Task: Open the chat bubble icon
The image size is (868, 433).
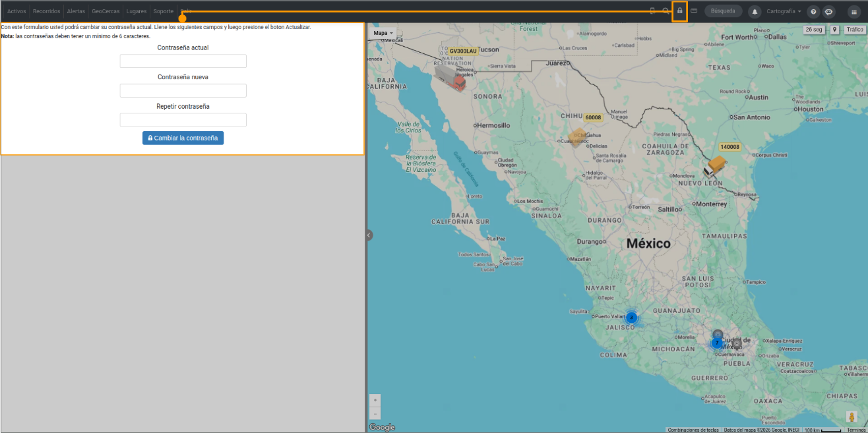Action: 828,11
